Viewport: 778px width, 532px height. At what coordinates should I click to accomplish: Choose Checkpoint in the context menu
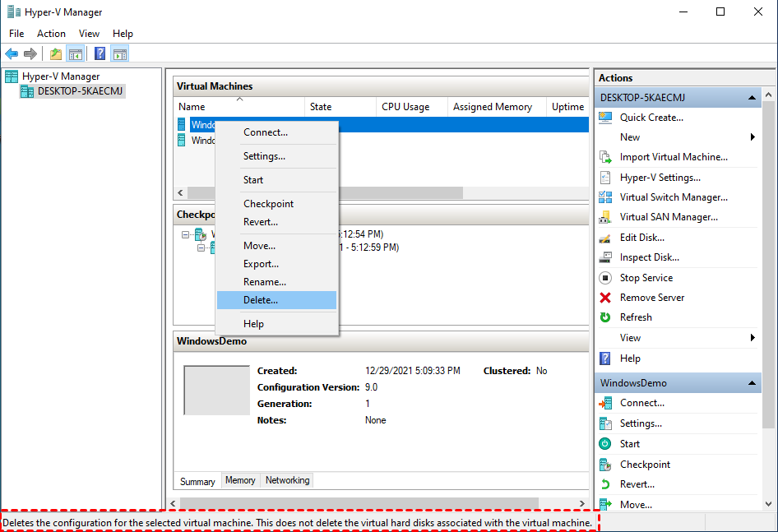277,204
